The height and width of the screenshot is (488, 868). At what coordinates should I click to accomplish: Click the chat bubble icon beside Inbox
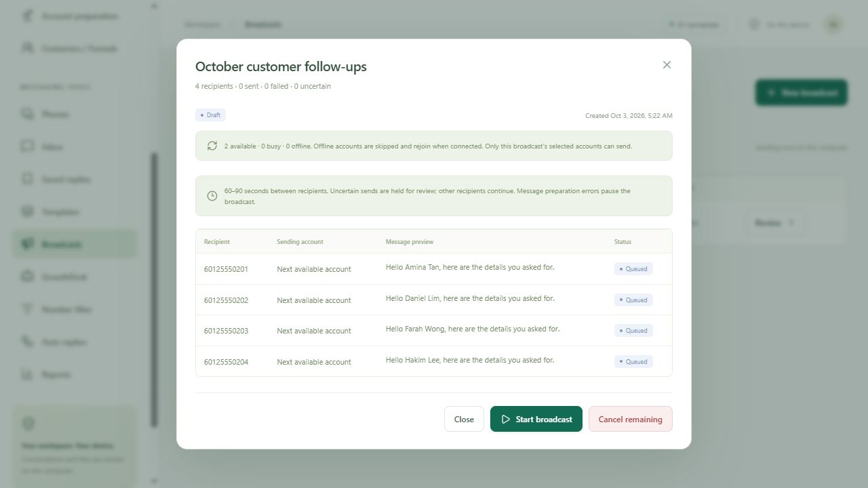tap(28, 146)
